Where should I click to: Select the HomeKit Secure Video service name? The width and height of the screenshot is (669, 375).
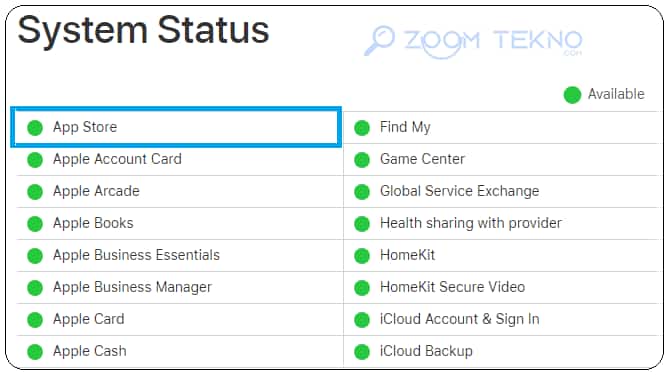coord(452,287)
